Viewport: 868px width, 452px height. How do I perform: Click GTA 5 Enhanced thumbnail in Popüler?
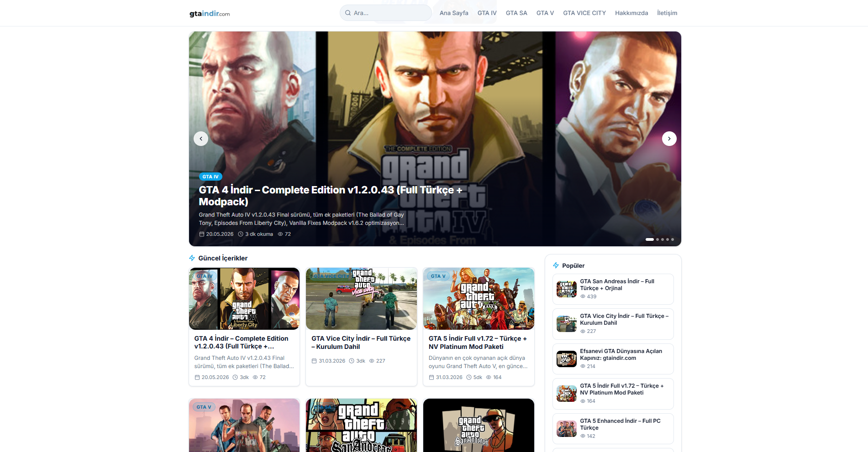567,429
